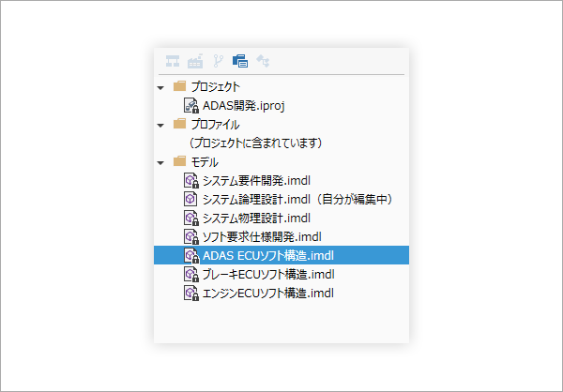Click the structure tree toolbar icon
Screen dimensions: 563x392
click(173, 61)
